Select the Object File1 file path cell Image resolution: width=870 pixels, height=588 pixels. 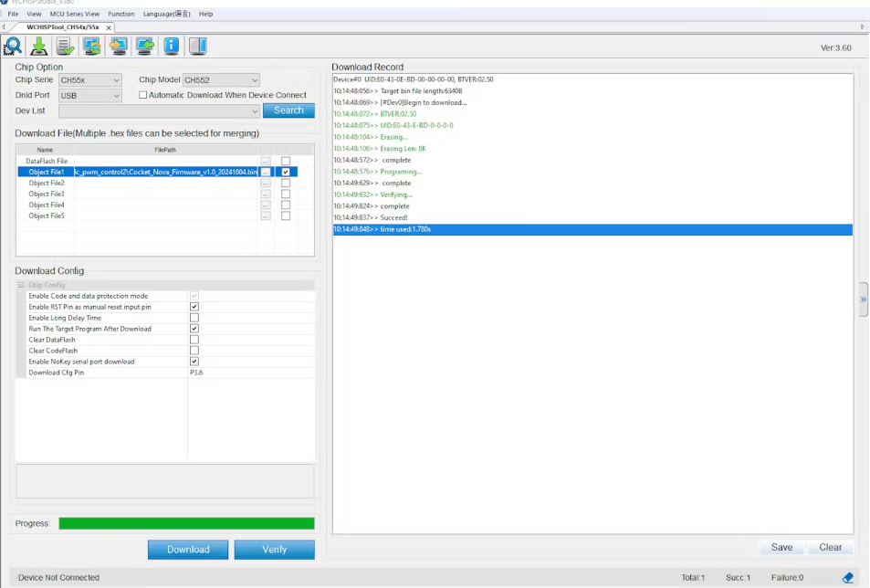166,172
